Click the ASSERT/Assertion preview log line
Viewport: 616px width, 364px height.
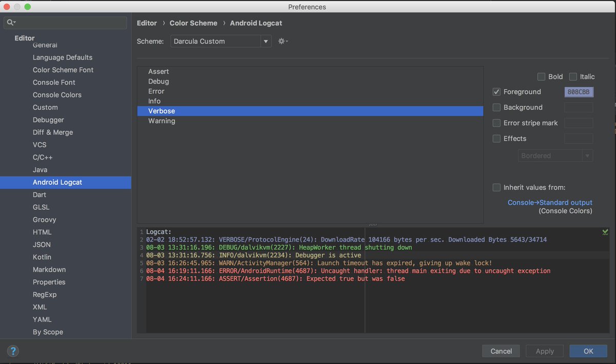point(275,279)
